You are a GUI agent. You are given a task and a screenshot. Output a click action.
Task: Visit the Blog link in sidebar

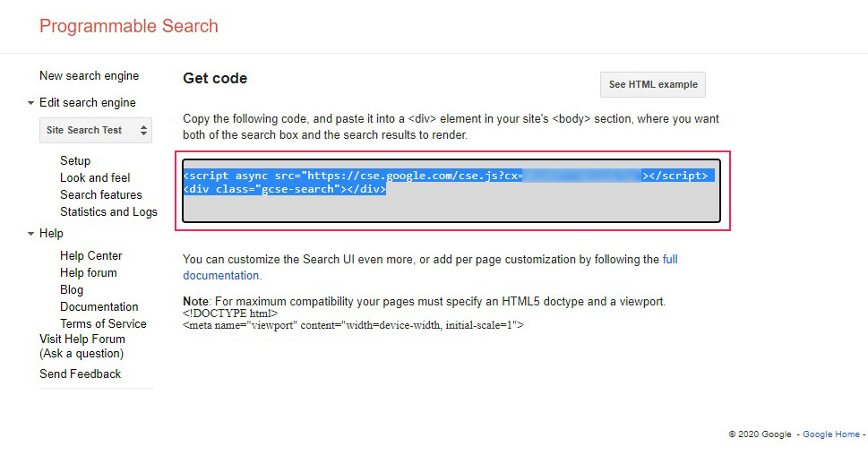tap(72, 290)
